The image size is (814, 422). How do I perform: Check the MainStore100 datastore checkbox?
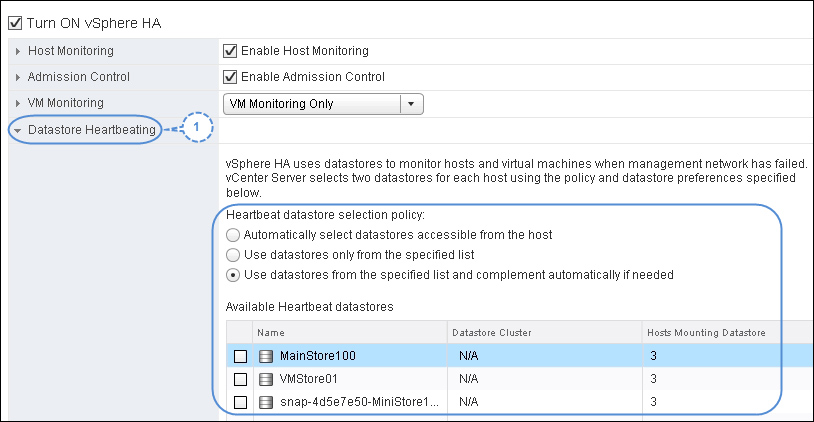240,356
